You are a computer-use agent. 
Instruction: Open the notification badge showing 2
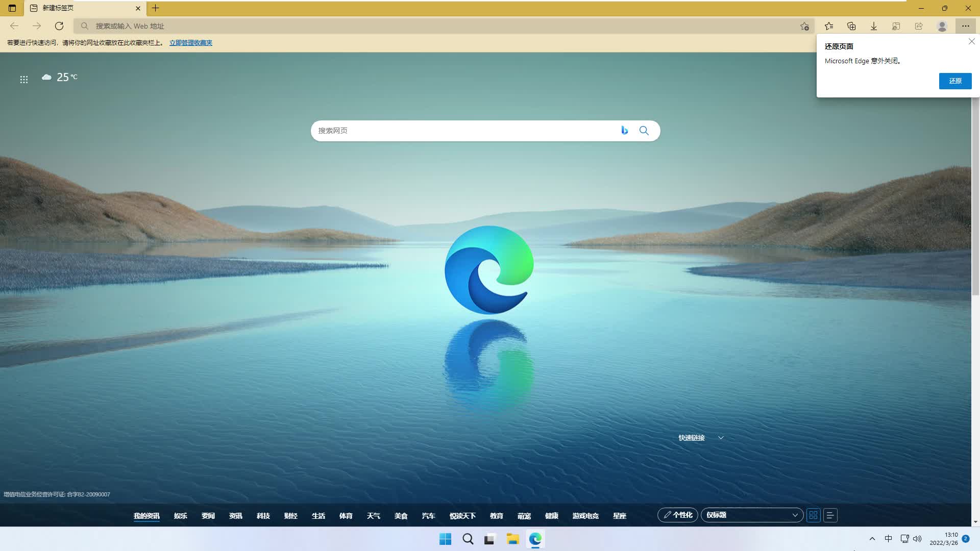click(966, 539)
